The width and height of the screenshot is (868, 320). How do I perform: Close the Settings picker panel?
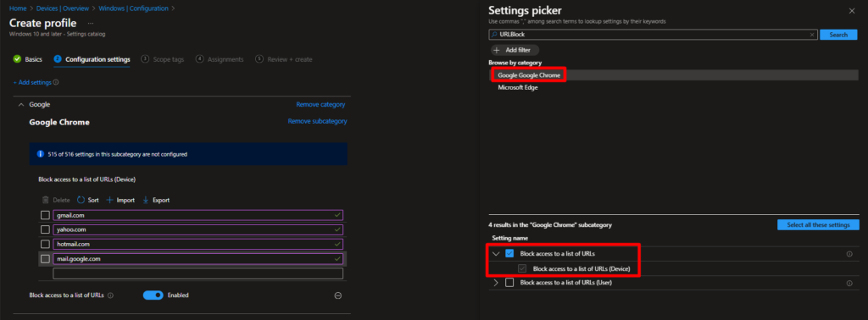851,10
